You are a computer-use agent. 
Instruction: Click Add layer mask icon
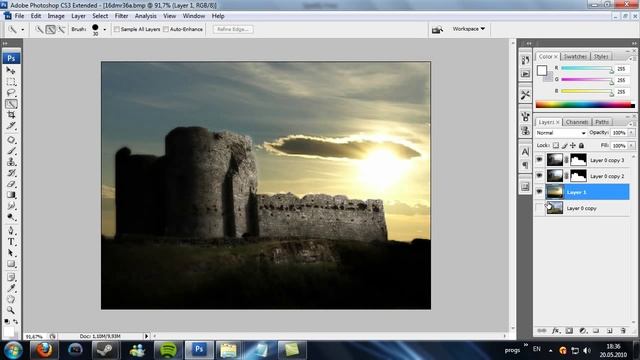569,331
